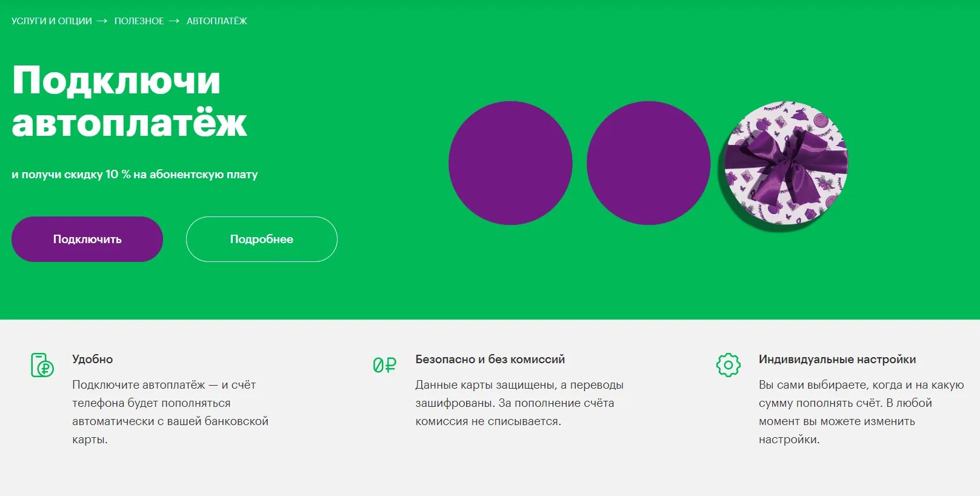Screen dimensions: 980x496
Task: Click the card data protection description text
Action: point(519,403)
